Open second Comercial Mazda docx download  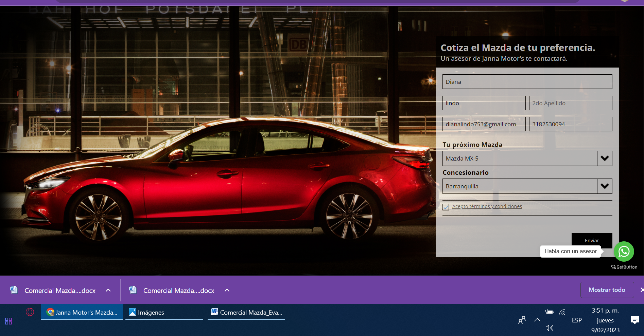click(x=179, y=291)
